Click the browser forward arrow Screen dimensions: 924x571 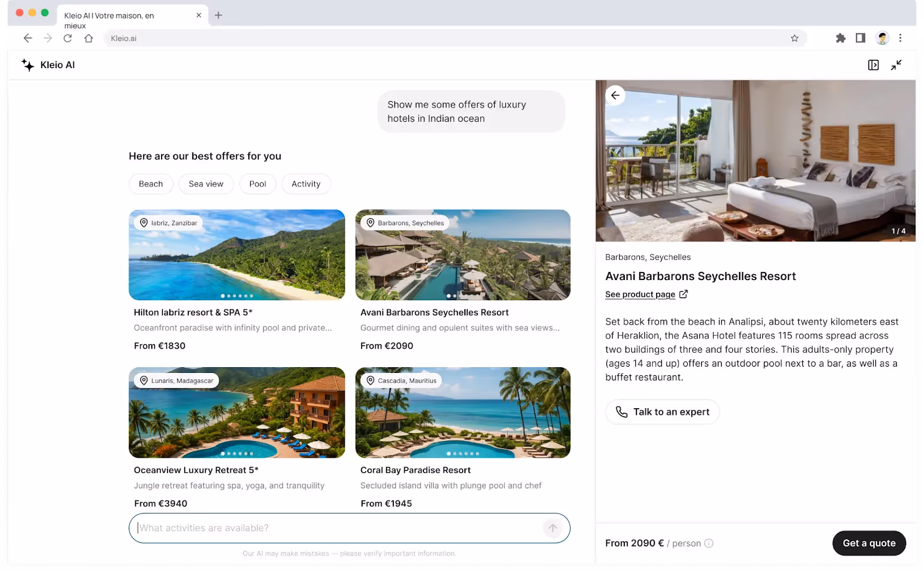click(48, 38)
